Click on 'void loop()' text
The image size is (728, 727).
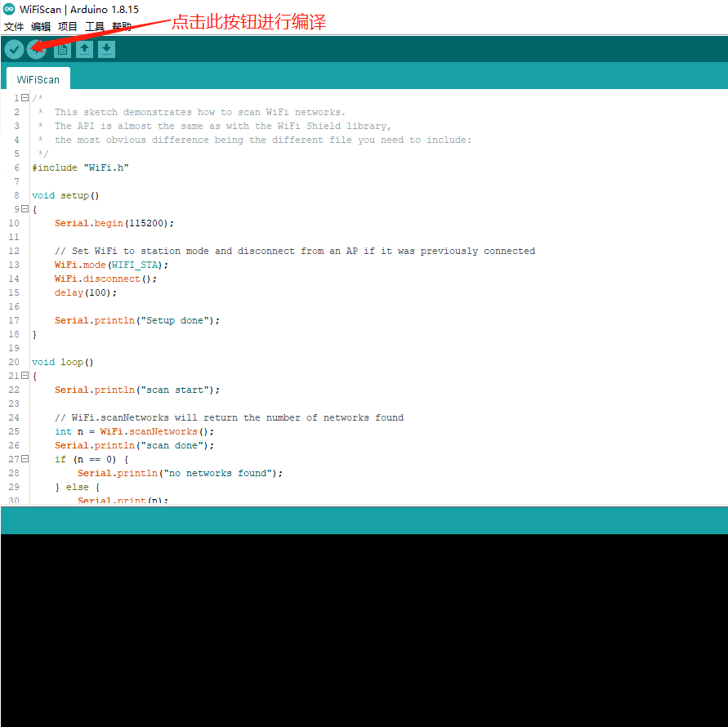[63, 362]
